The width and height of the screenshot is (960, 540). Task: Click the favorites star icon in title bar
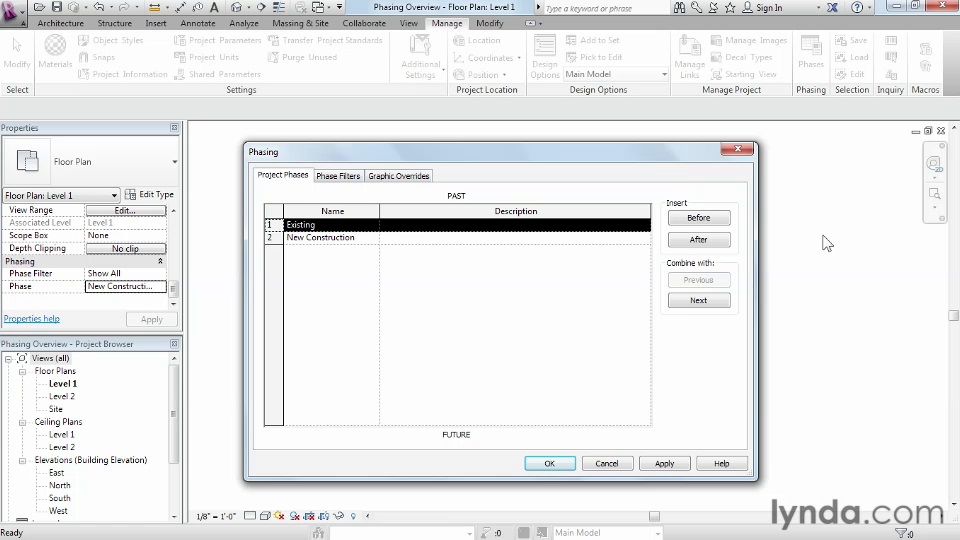[x=730, y=7]
